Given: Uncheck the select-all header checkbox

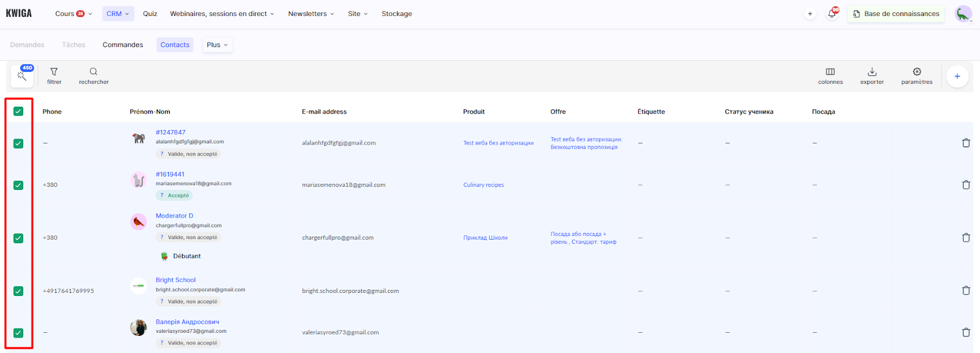Looking at the screenshot, I should [18, 112].
